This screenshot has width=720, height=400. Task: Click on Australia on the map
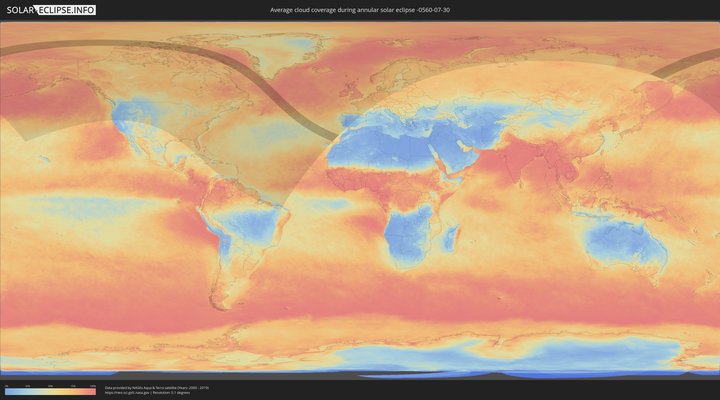(x=625, y=245)
